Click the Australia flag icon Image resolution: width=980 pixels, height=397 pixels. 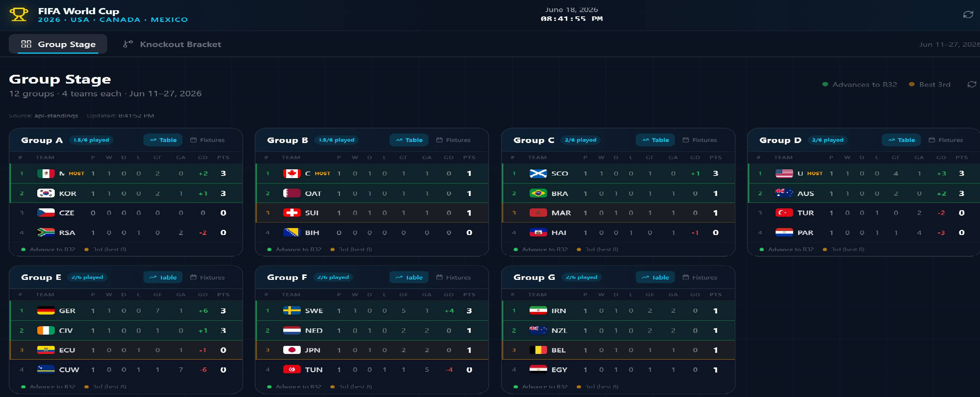[784, 193]
